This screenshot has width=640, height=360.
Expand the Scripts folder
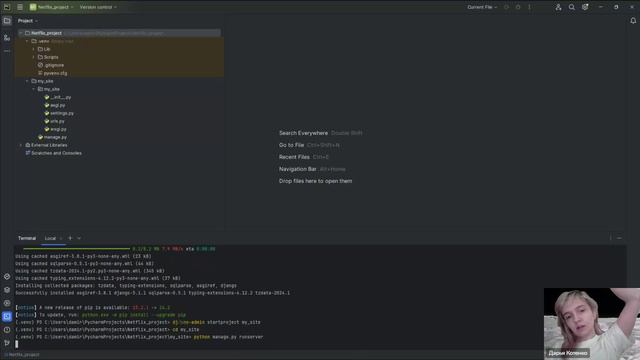[33, 57]
